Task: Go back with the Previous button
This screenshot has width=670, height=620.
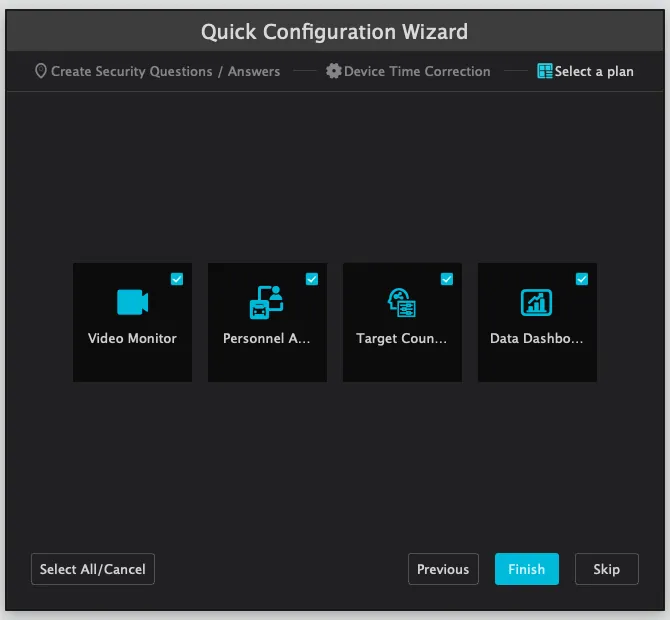Action: [x=443, y=569]
